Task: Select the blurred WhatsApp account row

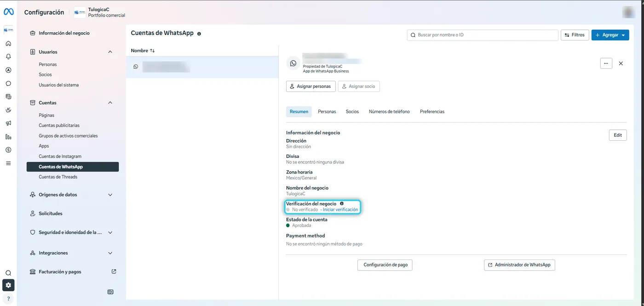Action: tap(202, 67)
